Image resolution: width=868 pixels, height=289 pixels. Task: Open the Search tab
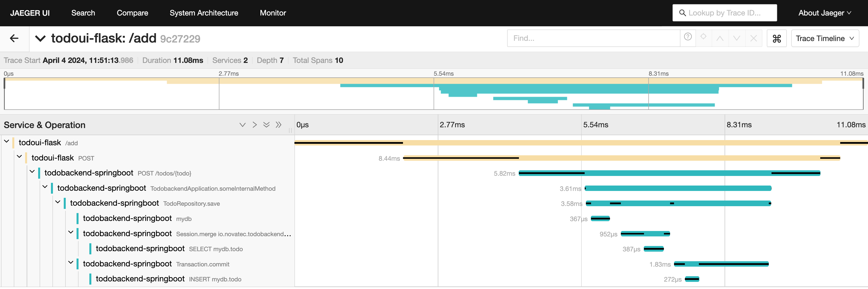tap(83, 13)
